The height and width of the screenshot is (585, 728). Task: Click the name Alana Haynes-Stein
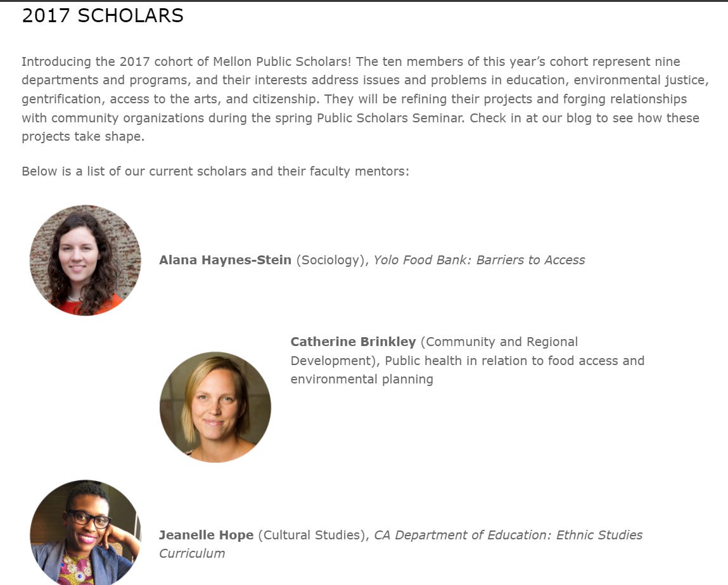click(x=225, y=260)
